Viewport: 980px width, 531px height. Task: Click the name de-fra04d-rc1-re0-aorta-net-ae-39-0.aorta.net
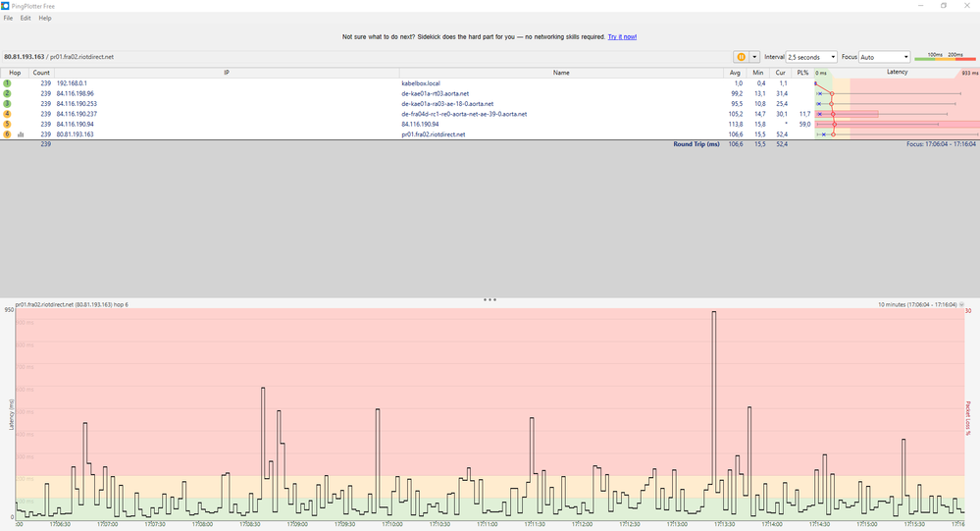click(464, 114)
